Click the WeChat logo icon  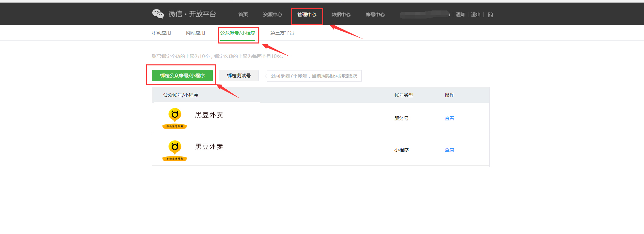tap(158, 14)
